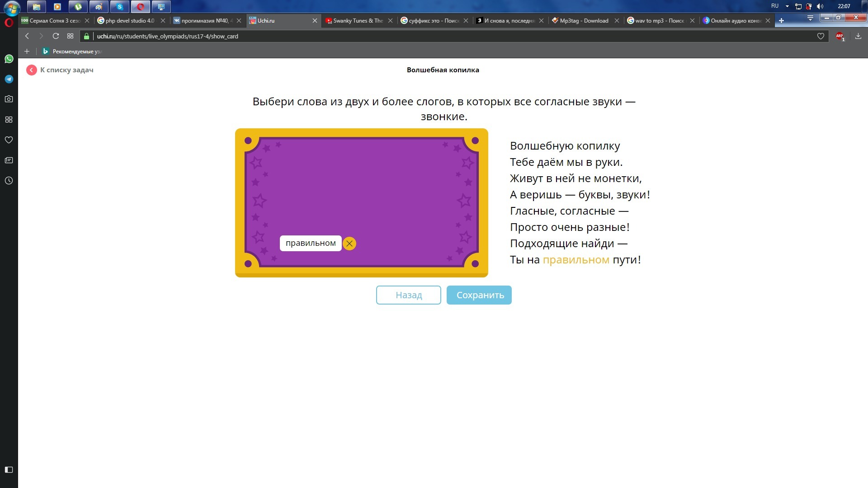Image resolution: width=868 pixels, height=488 pixels.
Task: Open the Opera main menu
Action: [9, 23]
